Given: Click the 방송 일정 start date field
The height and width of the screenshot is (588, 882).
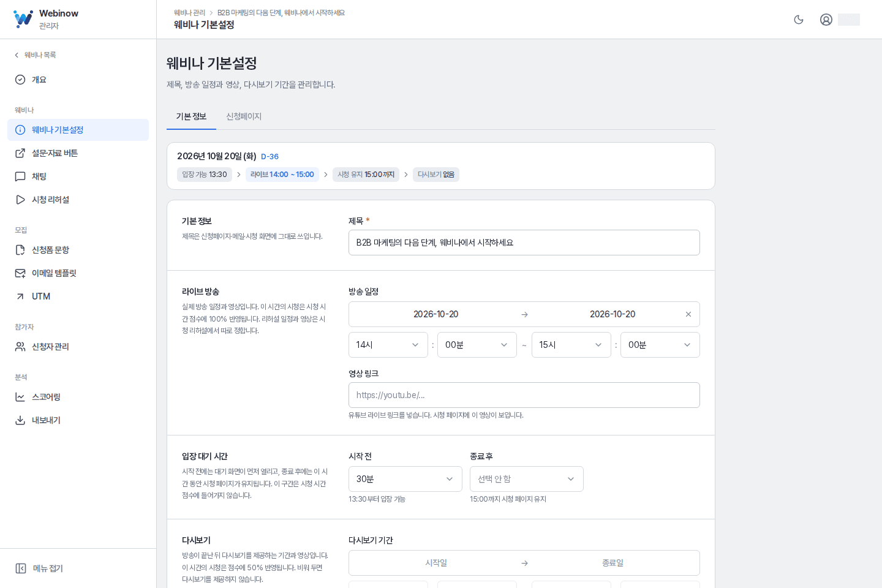Looking at the screenshot, I should click(x=436, y=314).
